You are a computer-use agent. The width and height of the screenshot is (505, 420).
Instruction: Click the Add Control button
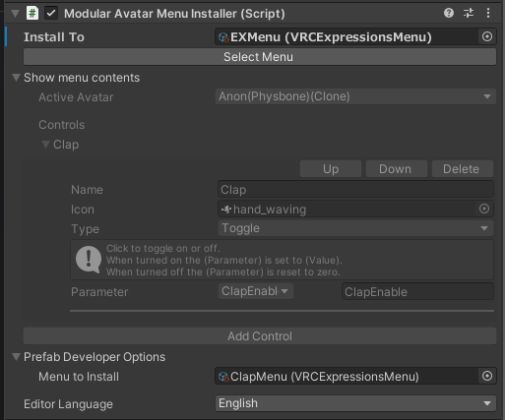pyautogui.click(x=260, y=336)
